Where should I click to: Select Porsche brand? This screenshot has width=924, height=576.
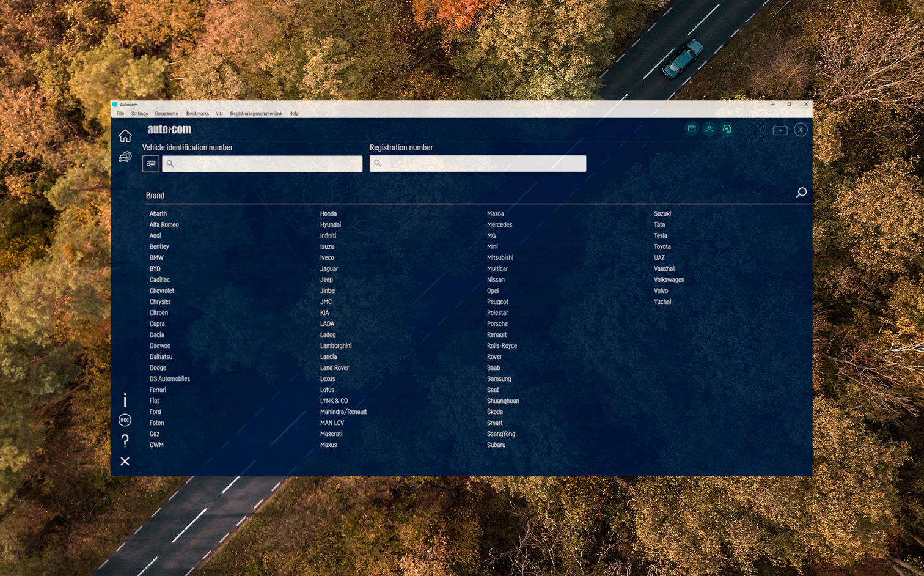point(497,324)
